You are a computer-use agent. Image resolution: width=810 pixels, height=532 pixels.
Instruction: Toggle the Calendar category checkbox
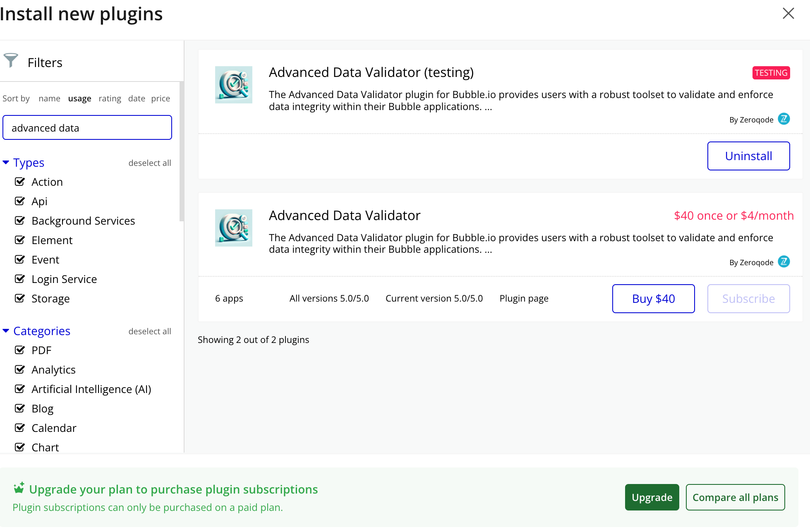click(x=19, y=428)
